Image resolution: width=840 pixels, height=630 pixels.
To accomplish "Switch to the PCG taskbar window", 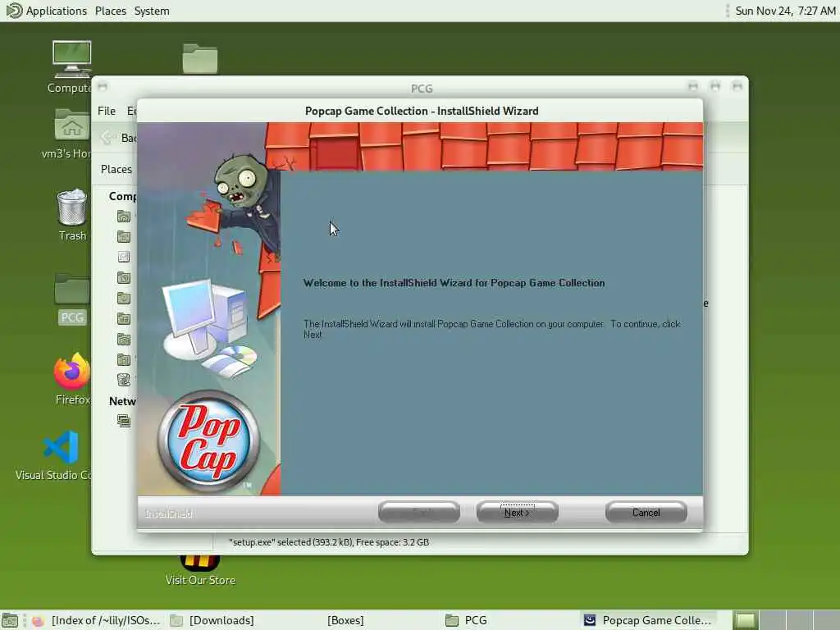I will pyautogui.click(x=467, y=620).
